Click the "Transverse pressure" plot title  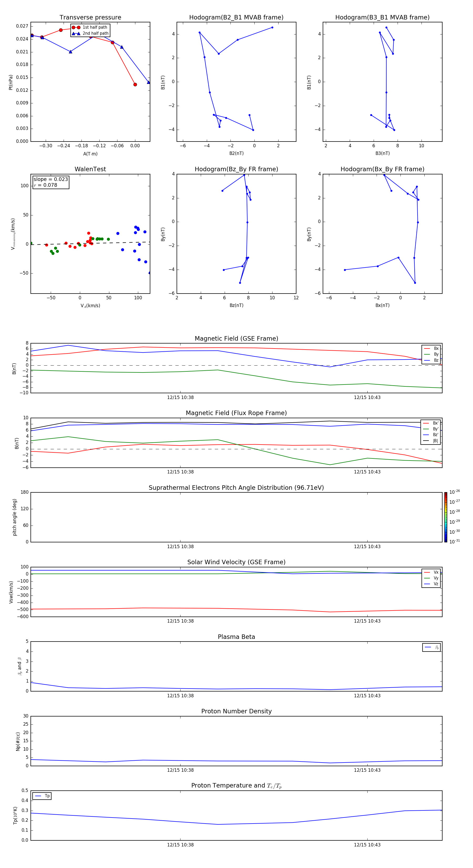click(90, 18)
